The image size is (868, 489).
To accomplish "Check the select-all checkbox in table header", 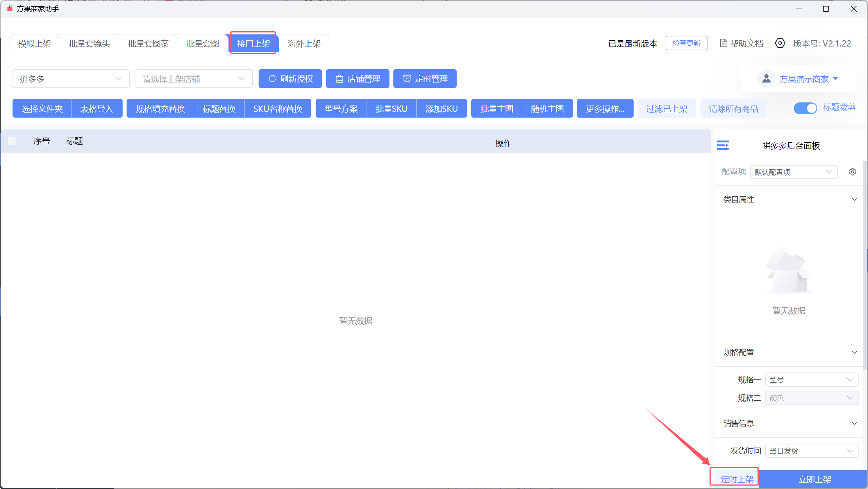I will point(12,141).
